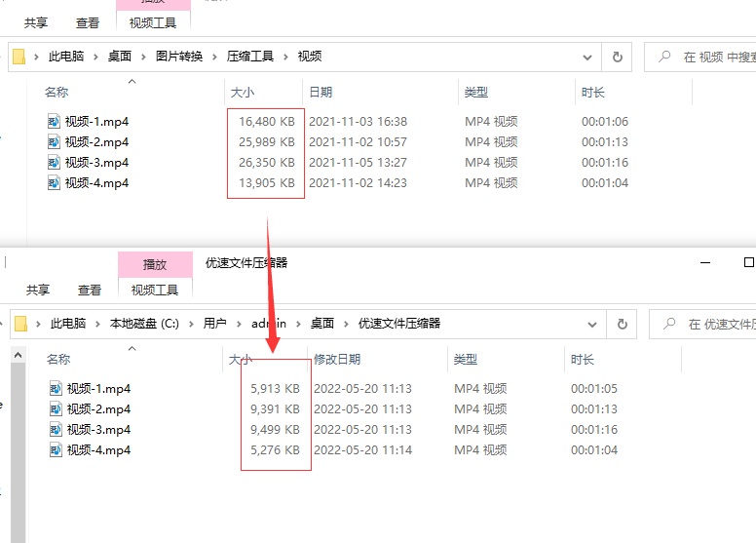
Task: Select the 视频-3.mp4 file icon in the 视频 folder
Action: (x=54, y=163)
